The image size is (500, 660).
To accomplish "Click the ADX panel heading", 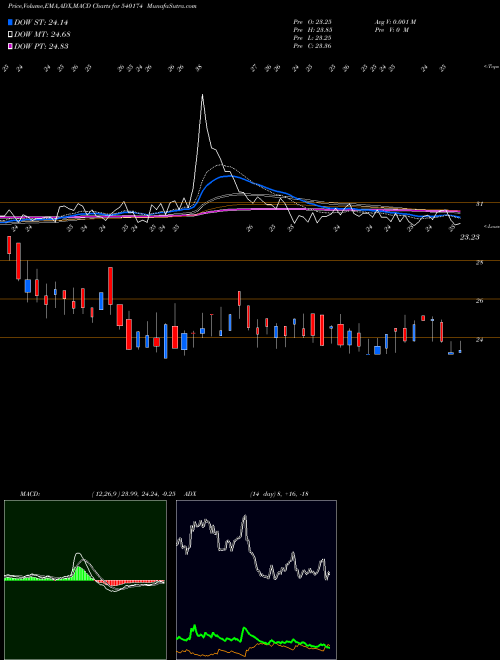I will [190, 494].
